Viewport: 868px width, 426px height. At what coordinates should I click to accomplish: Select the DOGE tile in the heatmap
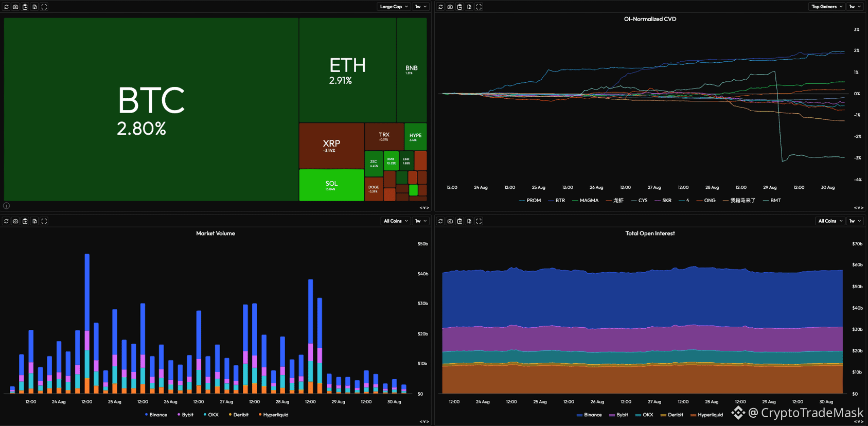(374, 189)
